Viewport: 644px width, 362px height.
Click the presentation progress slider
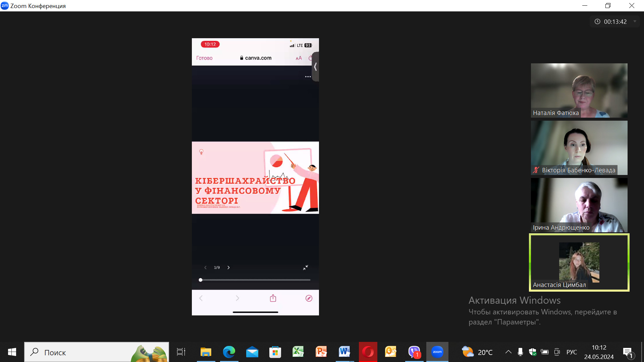(255, 280)
